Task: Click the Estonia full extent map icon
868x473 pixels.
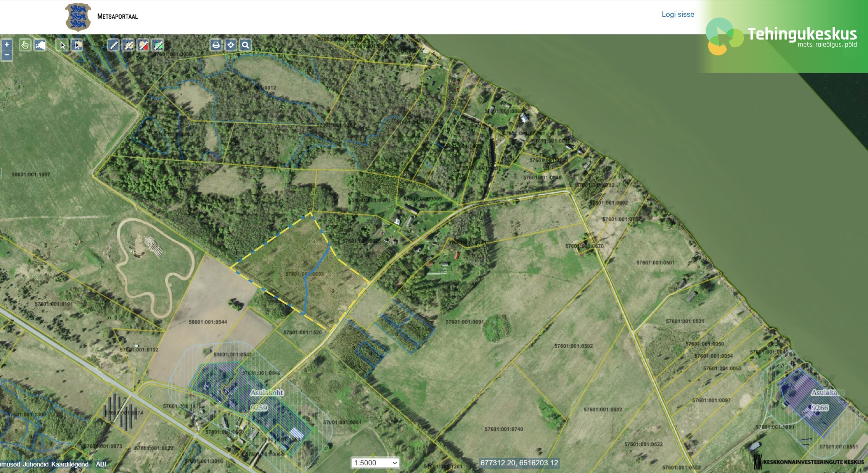Action: [40, 45]
